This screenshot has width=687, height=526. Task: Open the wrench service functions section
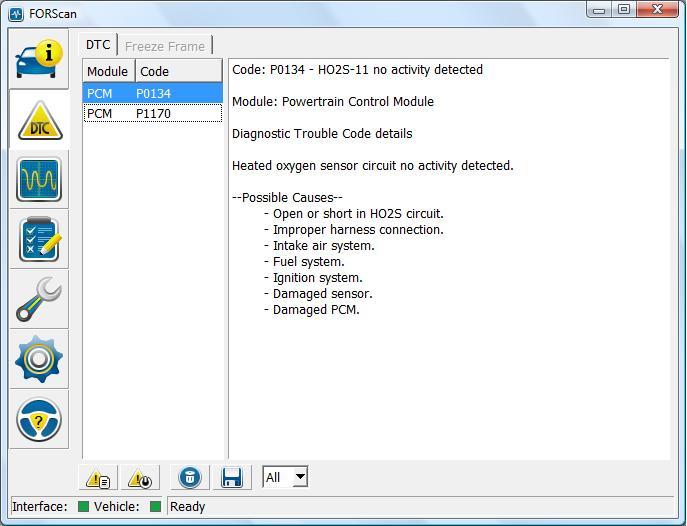[39, 299]
